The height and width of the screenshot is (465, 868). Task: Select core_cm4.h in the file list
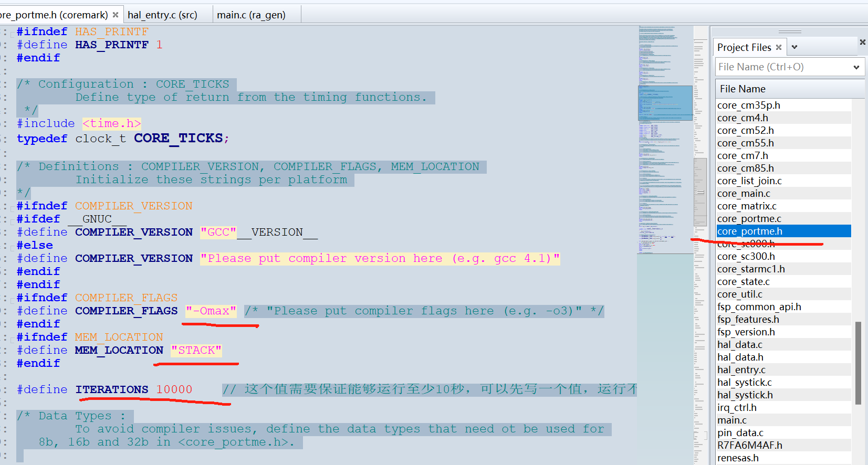pyautogui.click(x=783, y=118)
